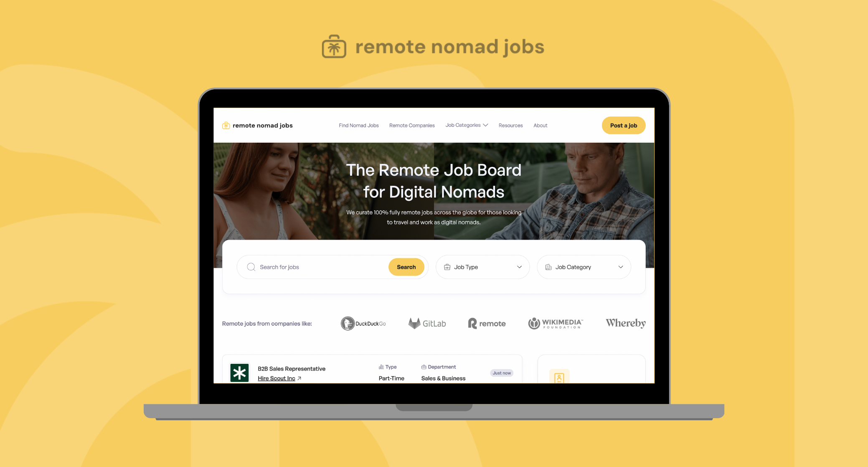Viewport: 868px width, 467px height.
Task: Click the Job Category building icon
Action: [547, 266]
